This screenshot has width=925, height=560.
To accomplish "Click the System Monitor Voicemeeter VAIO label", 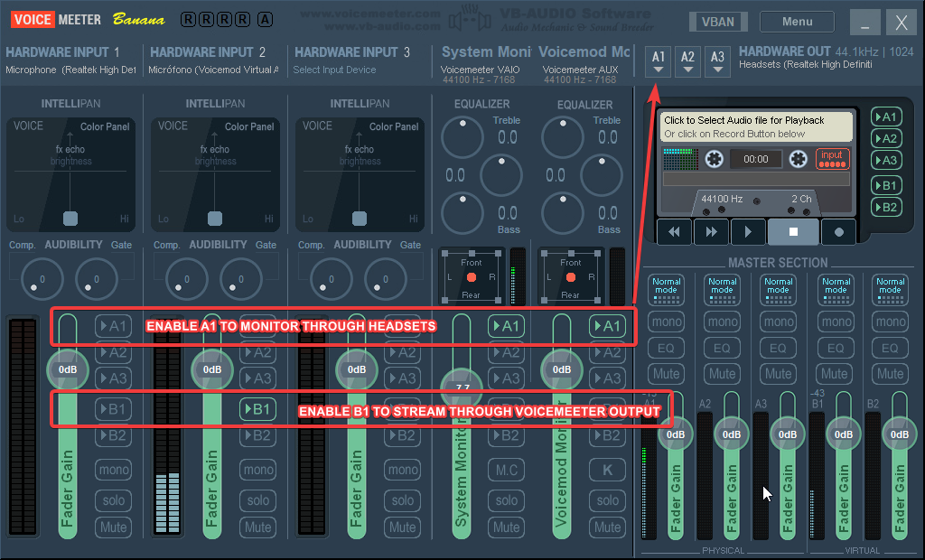I will [x=480, y=70].
